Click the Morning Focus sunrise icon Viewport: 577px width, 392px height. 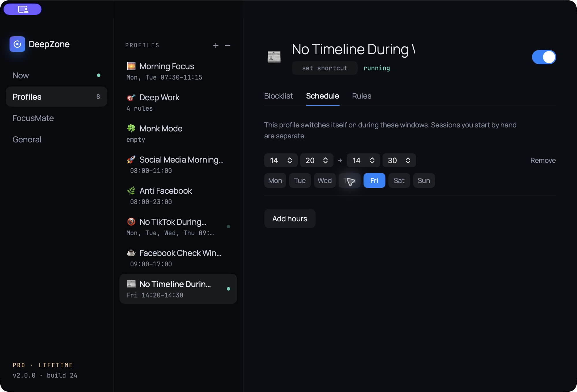coord(131,66)
